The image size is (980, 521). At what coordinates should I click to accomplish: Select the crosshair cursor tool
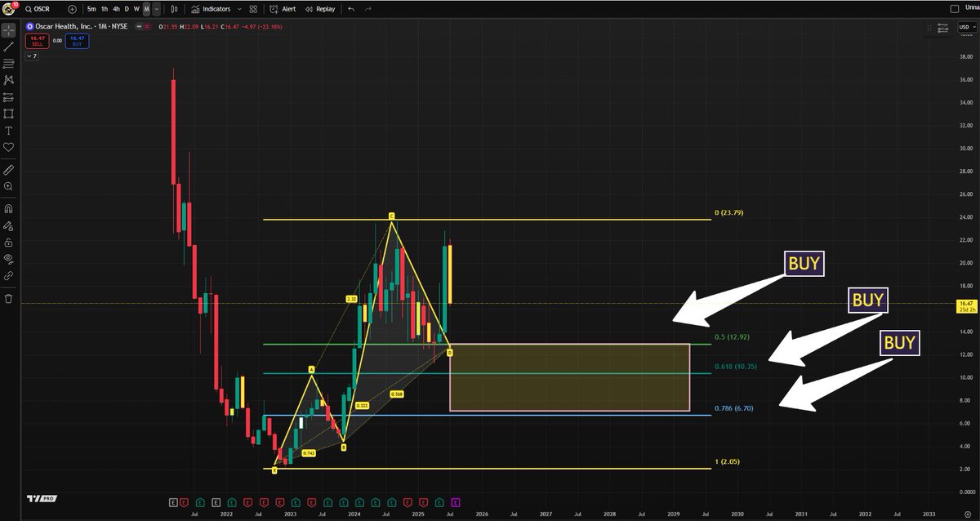[x=9, y=30]
